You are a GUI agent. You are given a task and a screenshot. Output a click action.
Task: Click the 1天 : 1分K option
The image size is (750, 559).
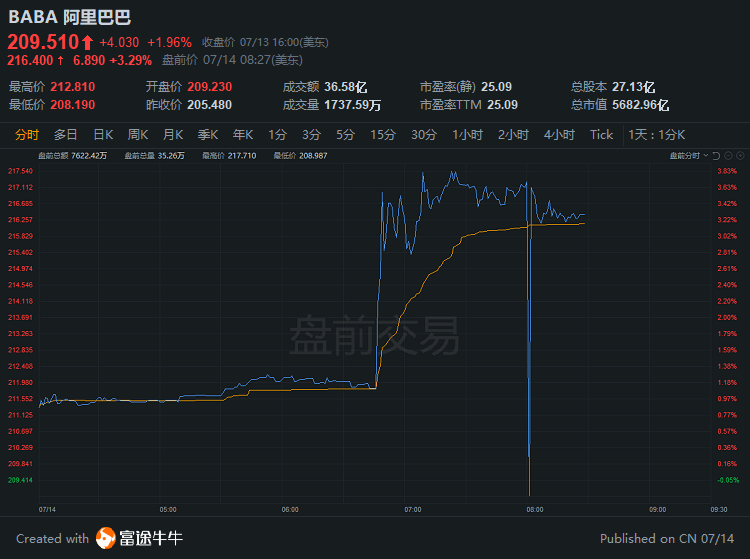657,135
